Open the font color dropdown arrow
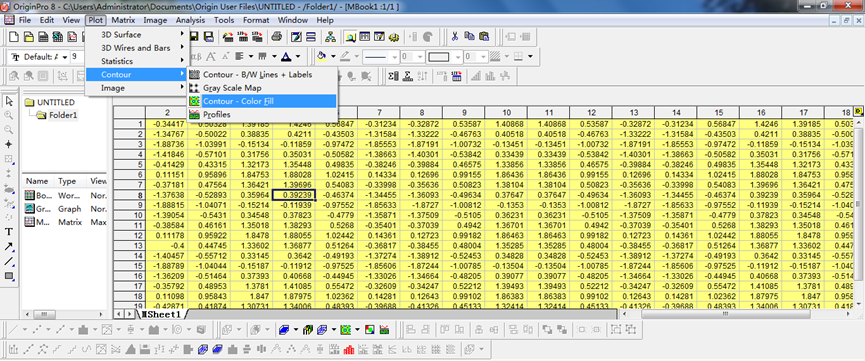 click(x=298, y=56)
